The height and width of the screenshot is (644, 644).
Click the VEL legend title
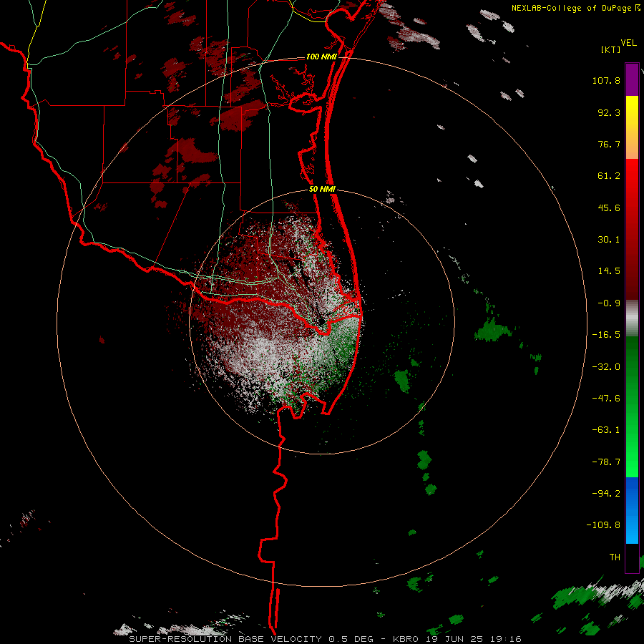point(628,43)
